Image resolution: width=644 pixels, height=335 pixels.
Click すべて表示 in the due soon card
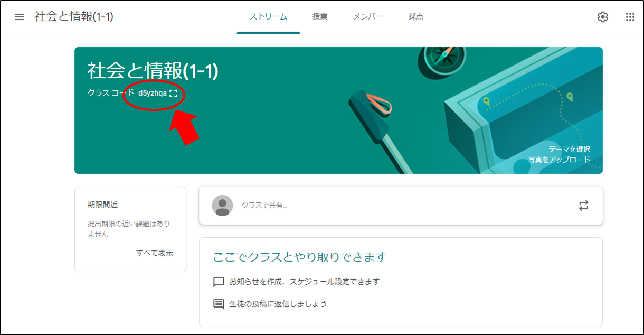pyautogui.click(x=154, y=253)
